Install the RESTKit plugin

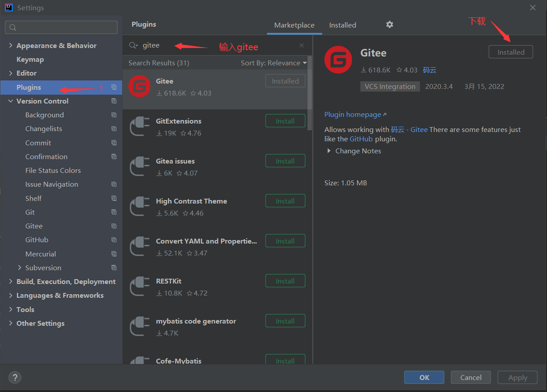(285, 281)
